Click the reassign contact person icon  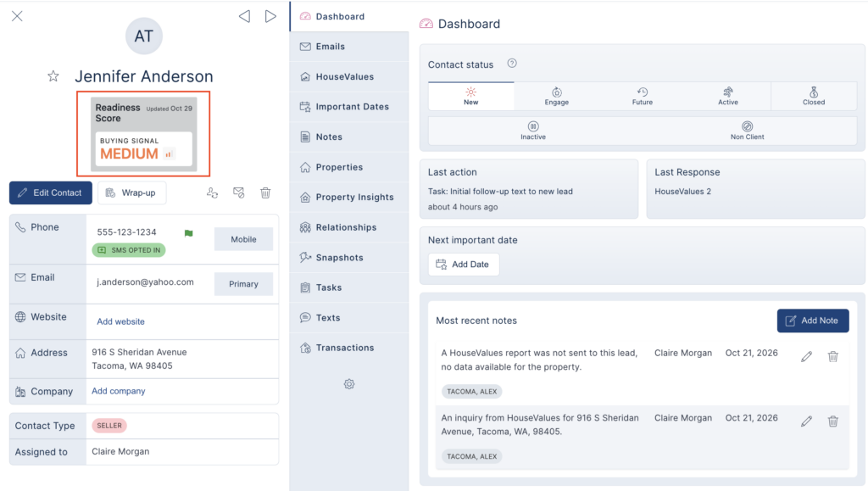click(212, 192)
